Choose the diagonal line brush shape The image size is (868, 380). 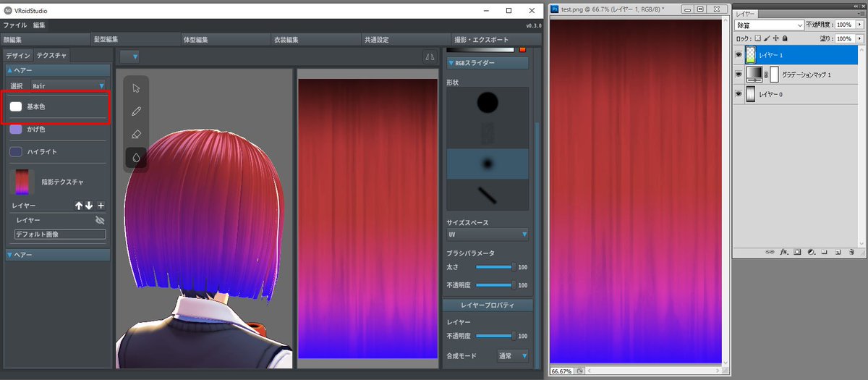[487, 194]
